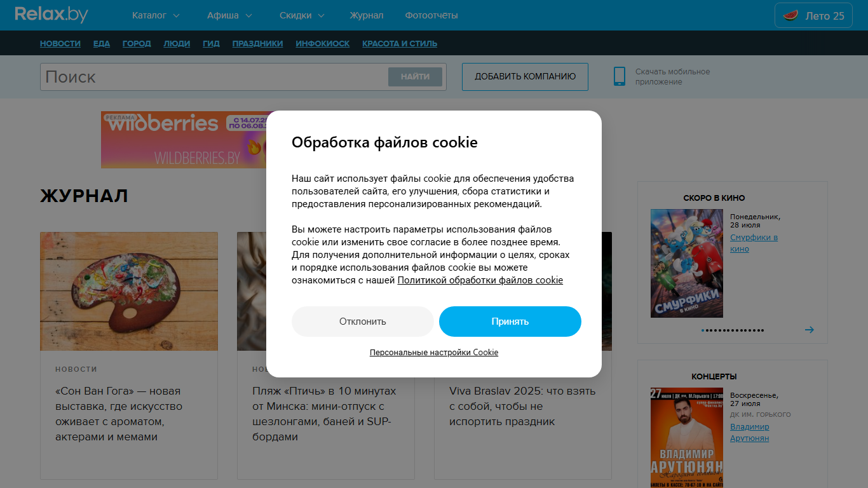Click the КОНЦЕРТЫ heading
Image resolution: width=868 pixels, height=488 pixels.
pos(714,377)
